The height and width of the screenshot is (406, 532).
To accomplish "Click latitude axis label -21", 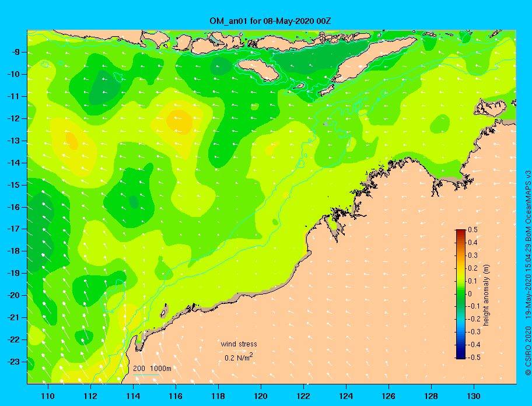I will point(13,317).
